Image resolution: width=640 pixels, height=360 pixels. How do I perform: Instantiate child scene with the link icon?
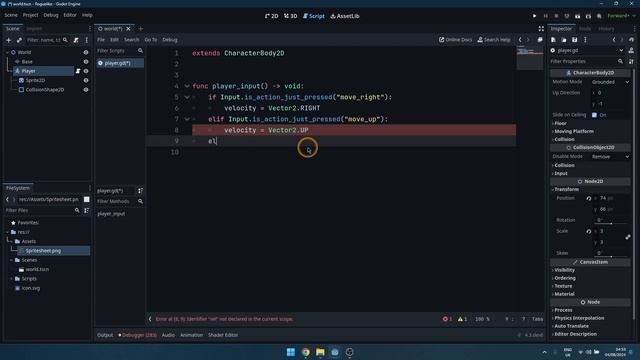[19, 40]
